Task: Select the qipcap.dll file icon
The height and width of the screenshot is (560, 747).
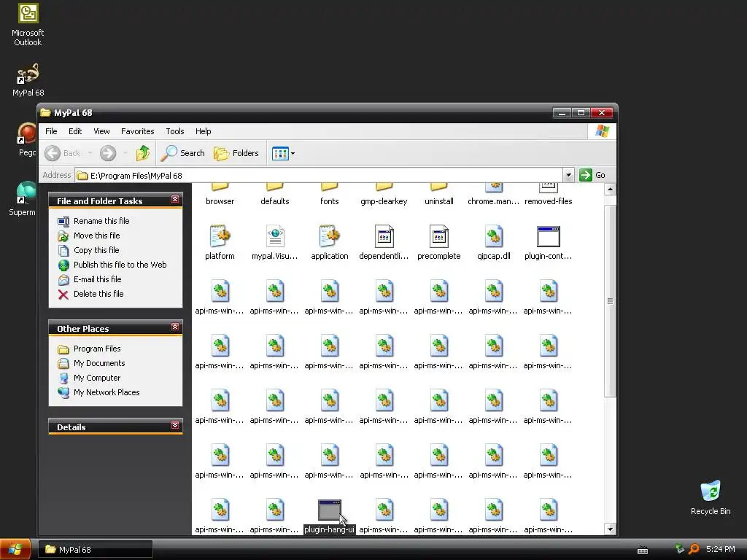Action: pyautogui.click(x=494, y=236)
